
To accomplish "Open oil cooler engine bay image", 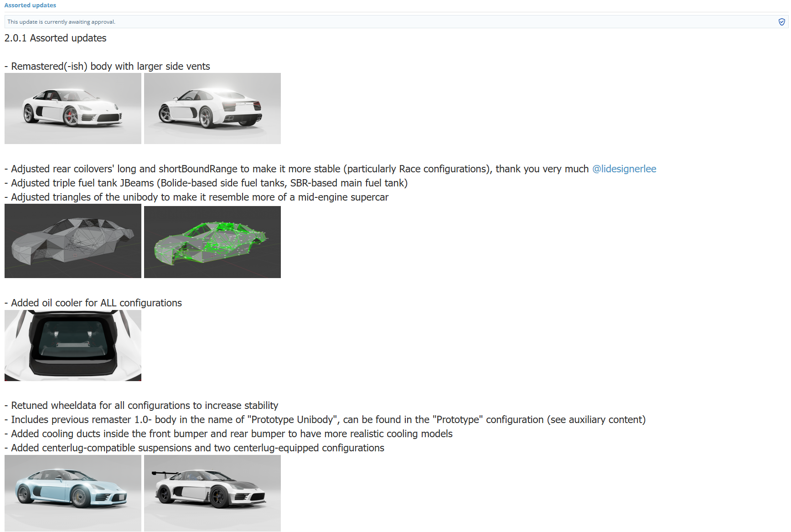I will [x=73, y=346].
